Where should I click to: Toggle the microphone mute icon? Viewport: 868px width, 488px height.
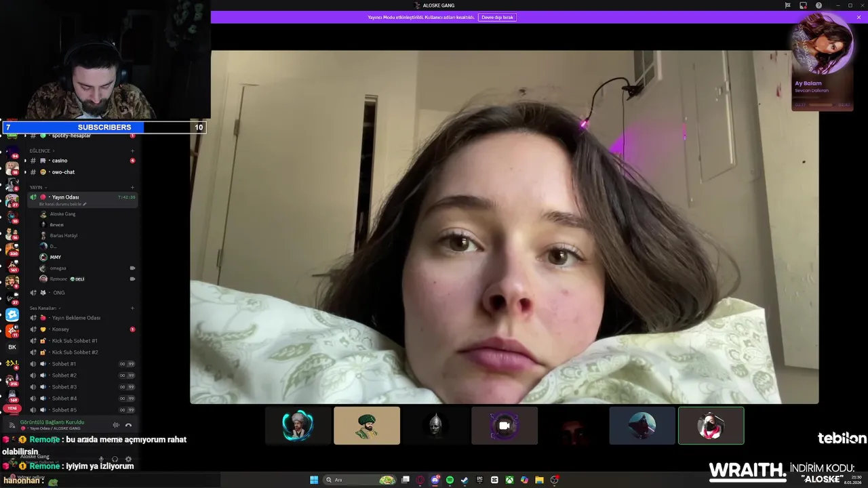click(102, 459)
